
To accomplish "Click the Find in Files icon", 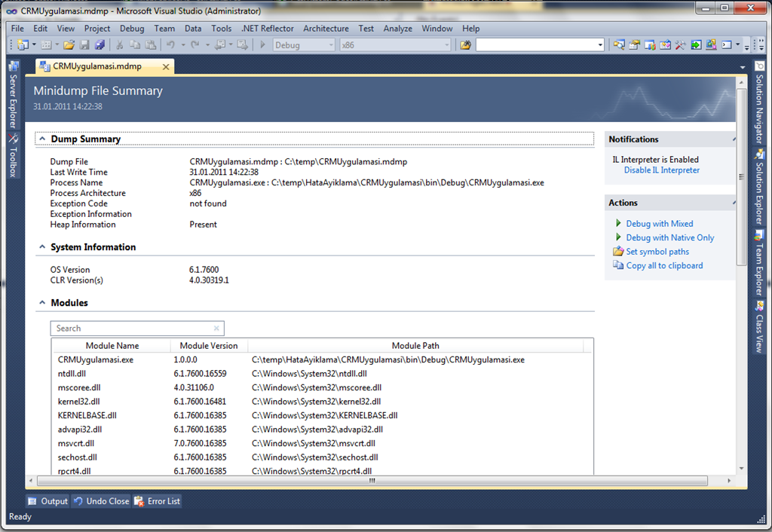I will click(465, 44).
